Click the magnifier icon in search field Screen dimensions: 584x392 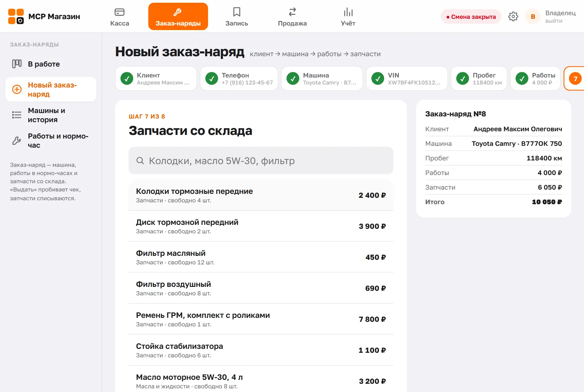click(x=140, y=160)
